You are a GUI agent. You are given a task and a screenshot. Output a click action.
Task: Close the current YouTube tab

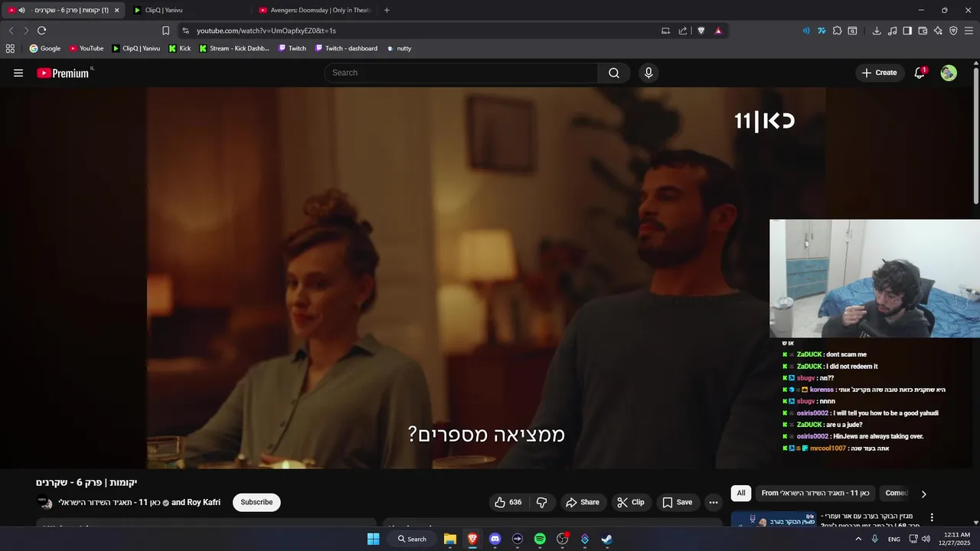click(116, 10)
